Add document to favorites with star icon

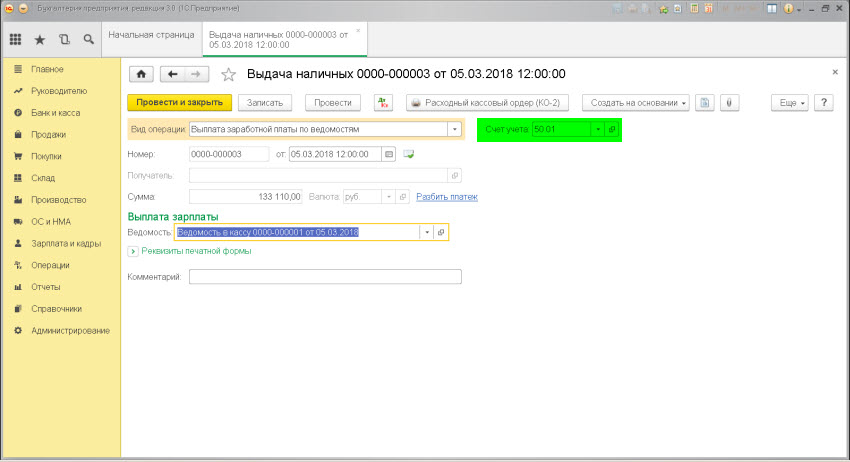tap(228, 74)
